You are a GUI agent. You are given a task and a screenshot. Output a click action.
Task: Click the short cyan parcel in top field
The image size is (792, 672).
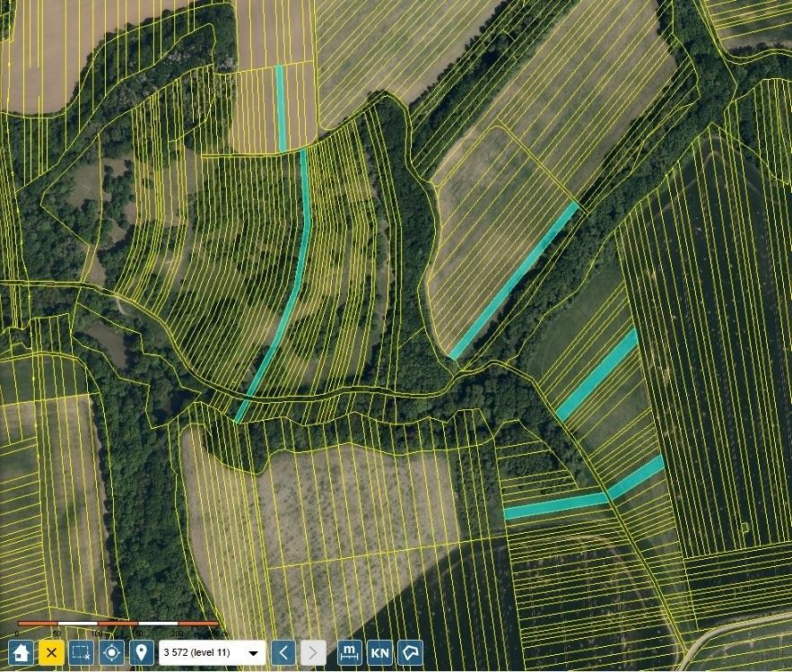pyautogui.click(x=281, y=108)
